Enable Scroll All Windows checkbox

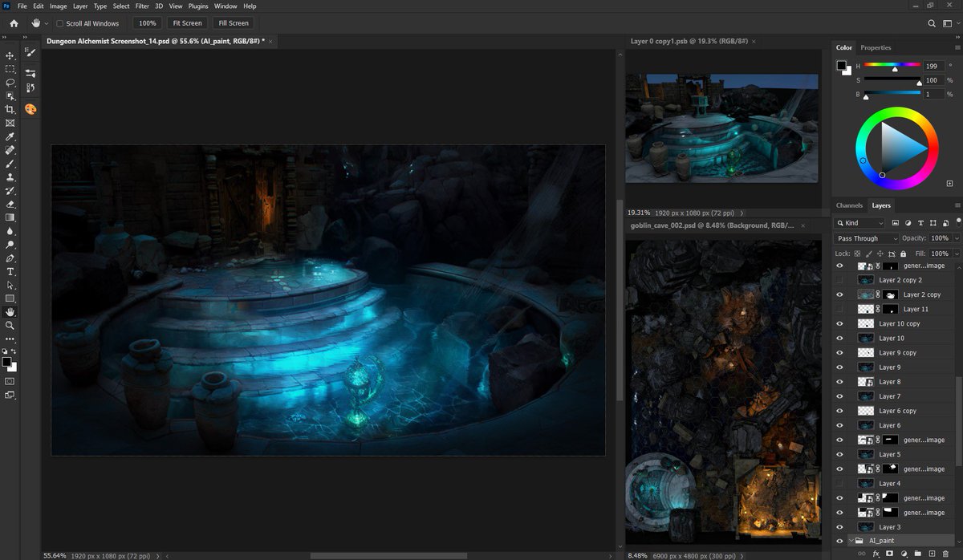pyautogui.click(x=60, y=23)
